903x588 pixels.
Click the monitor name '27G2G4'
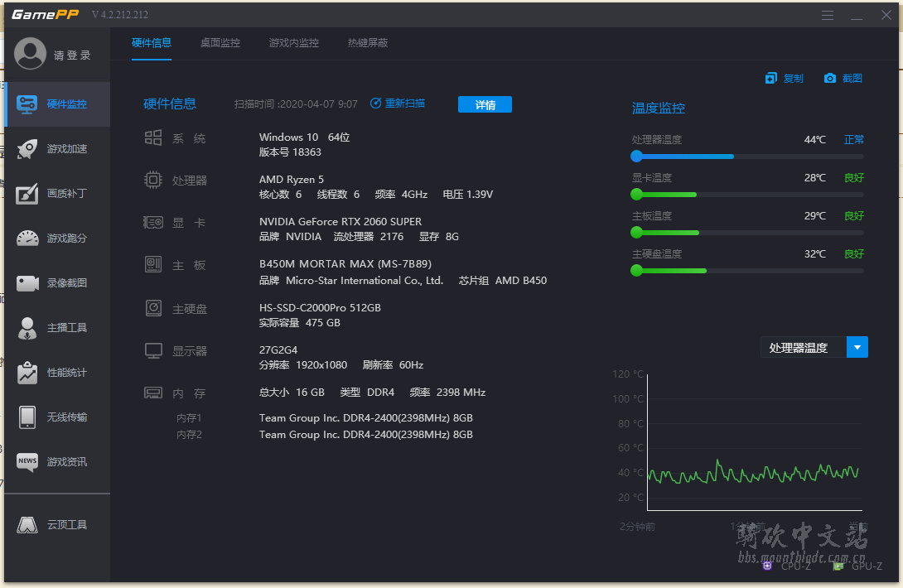[278, 350]
